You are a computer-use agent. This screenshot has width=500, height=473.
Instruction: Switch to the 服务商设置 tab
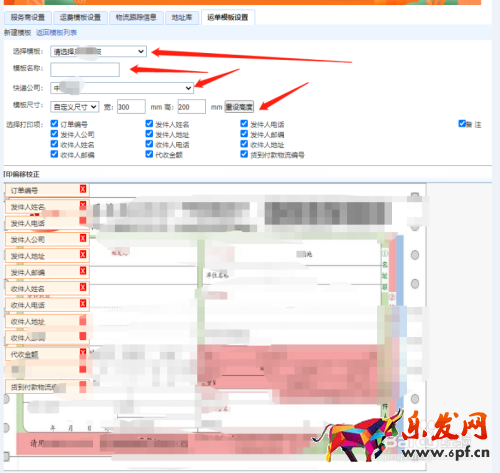pos(28,17)
